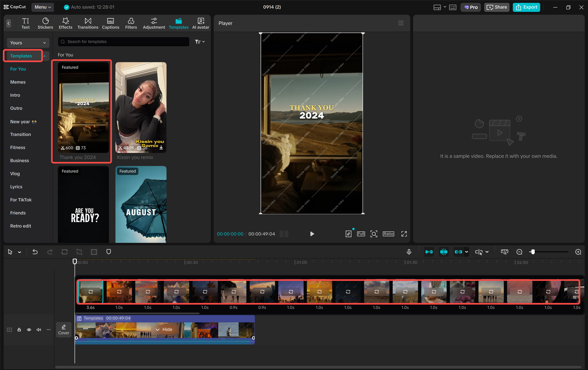Toggle the track lock icon
This screenshot has height=370, width=588.
coord(19,330)
